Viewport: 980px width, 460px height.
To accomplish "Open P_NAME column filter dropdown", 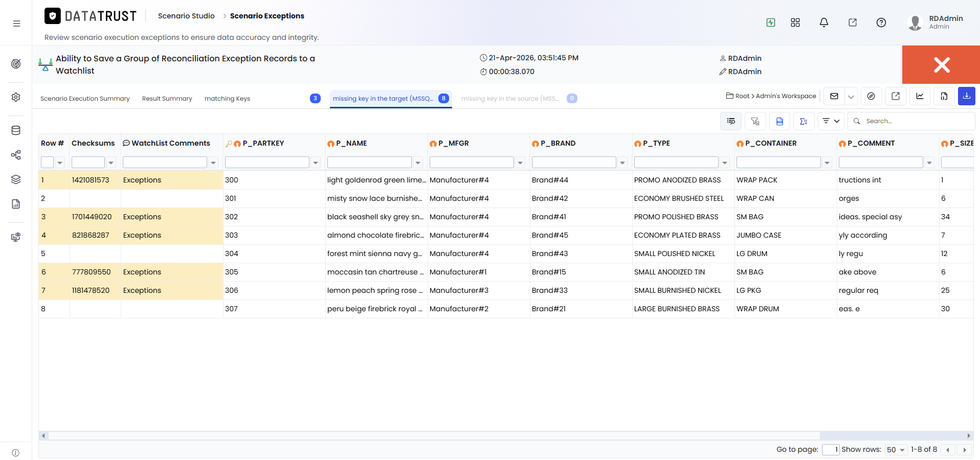I will [x=418, y=163].
